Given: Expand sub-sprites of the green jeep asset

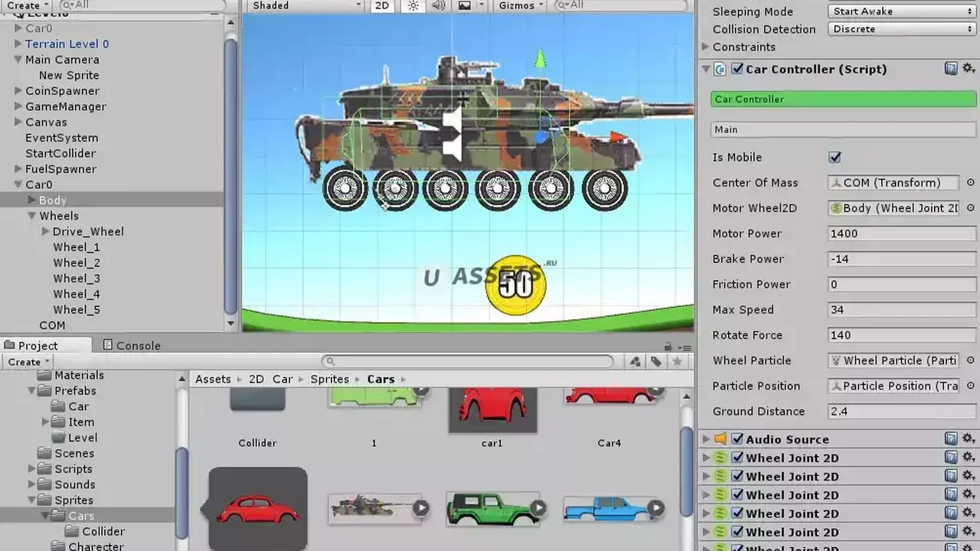Looking at the screenshot, I should (x=538, y=508).
